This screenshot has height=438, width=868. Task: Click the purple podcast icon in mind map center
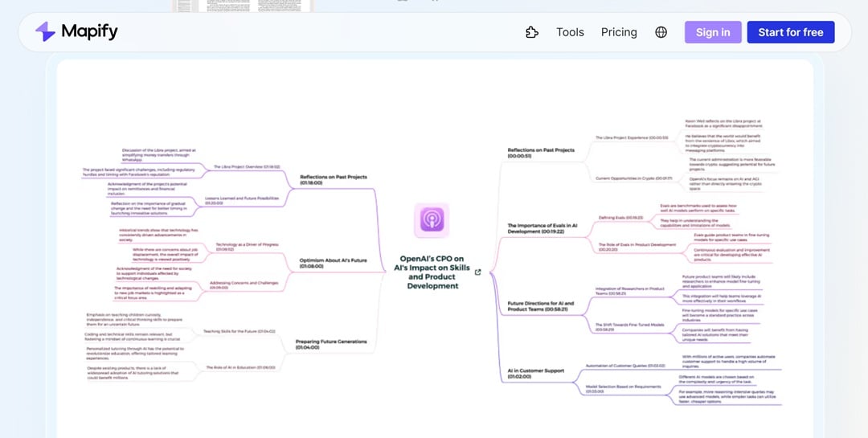[432, 220]
